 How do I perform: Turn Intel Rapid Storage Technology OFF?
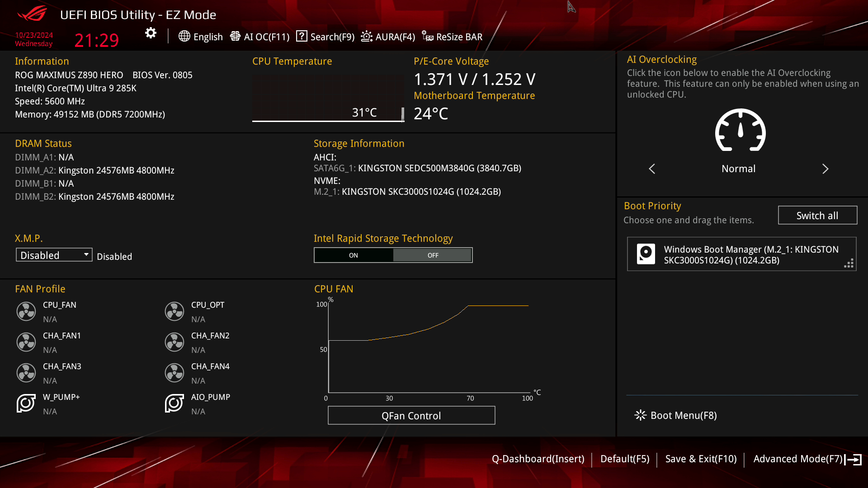[433, 255]
